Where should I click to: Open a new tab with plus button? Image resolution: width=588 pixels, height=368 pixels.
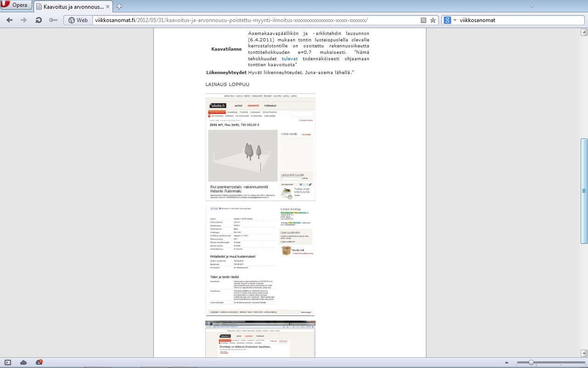pos(119,6)
